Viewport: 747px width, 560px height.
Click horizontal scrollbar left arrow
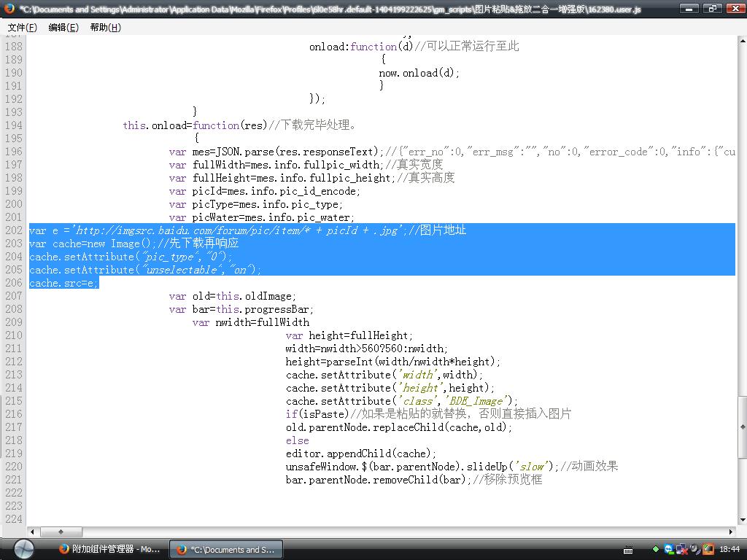[32, 532]
